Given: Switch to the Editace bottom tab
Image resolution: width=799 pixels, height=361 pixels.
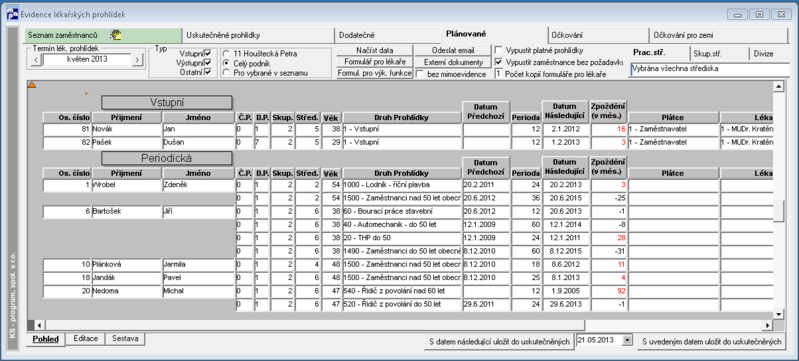Looking at the screenshot, I should click(86, 339).
